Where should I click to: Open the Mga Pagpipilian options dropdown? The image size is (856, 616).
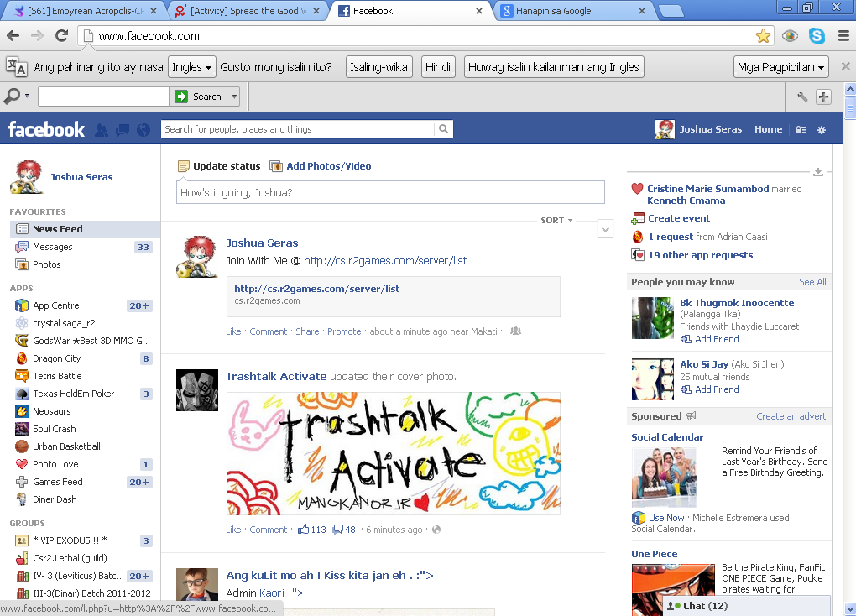(x=781, y=67)
